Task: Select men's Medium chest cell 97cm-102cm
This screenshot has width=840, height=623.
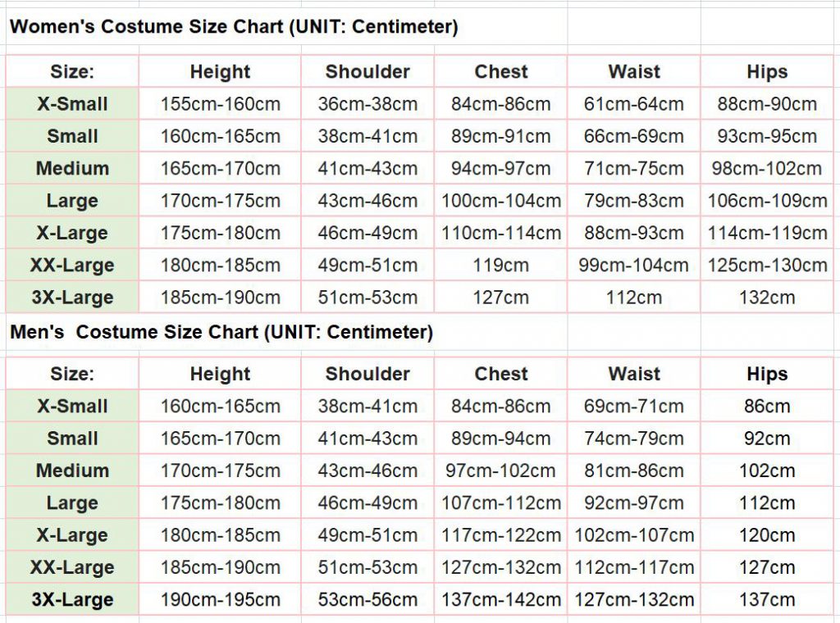Action: point(500,471)
